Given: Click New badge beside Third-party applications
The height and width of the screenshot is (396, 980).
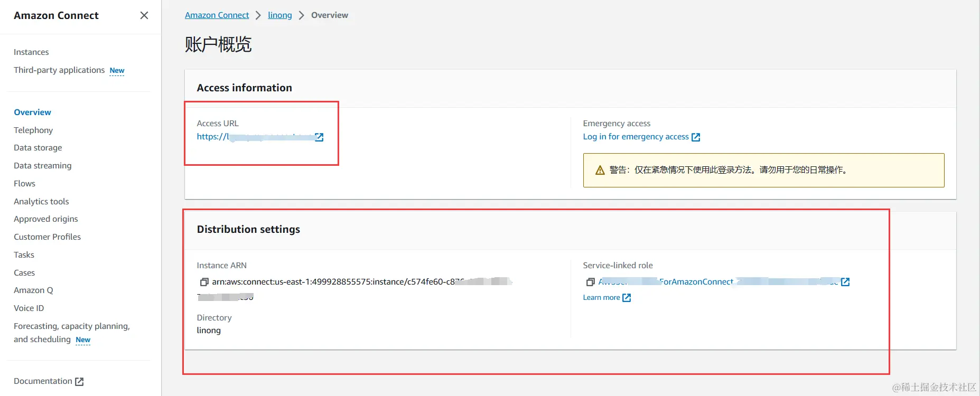Looking at the screenshot, I should click(x=117, y=71).
